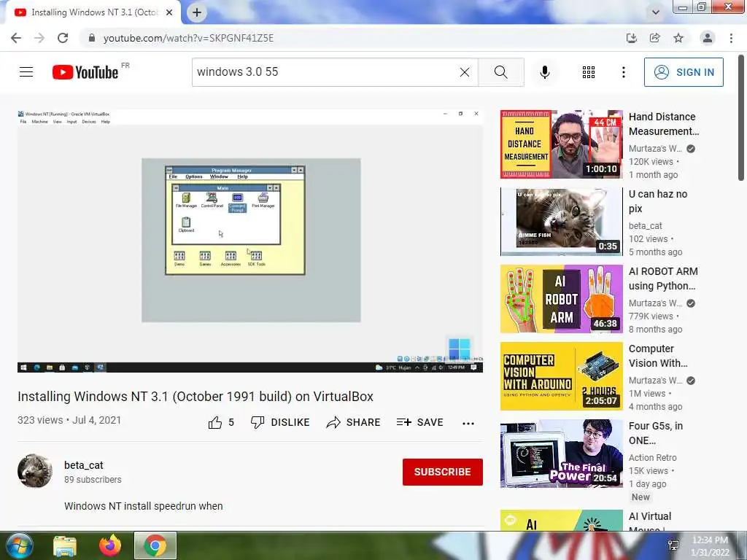747x560 pixels.
Task: Open the Chrome profile avatar
Action: click(x=708, y=38)
